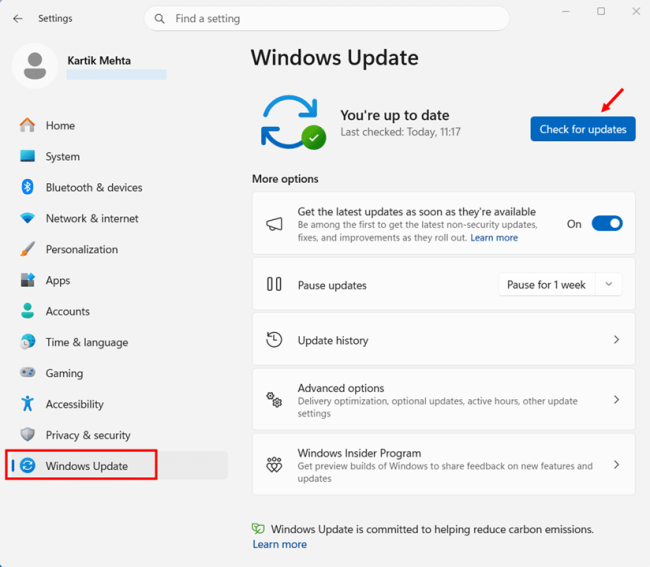The width and height of the screenshot is (650, 567).
Task: Open carbon emissions Learn more link
Action: pos(280,544)
